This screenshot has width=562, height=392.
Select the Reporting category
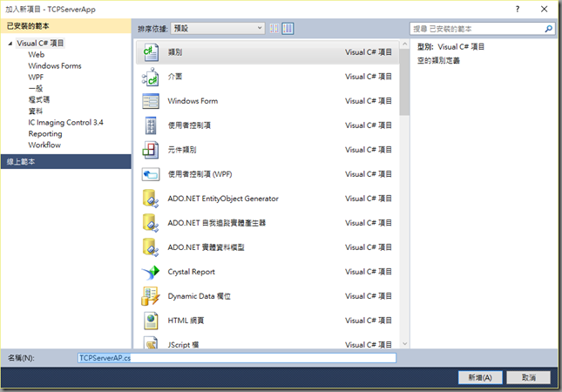(x=45, y=133)
